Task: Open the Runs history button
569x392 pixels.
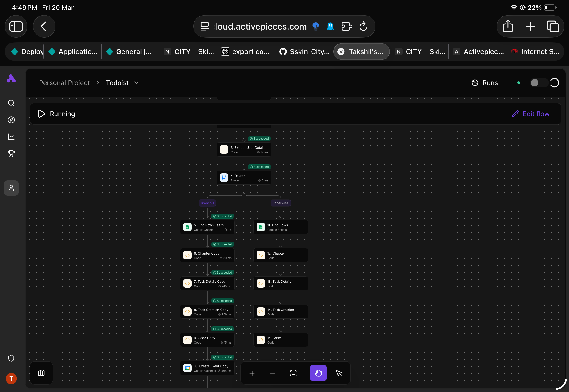Action: (x=485, y=83)
